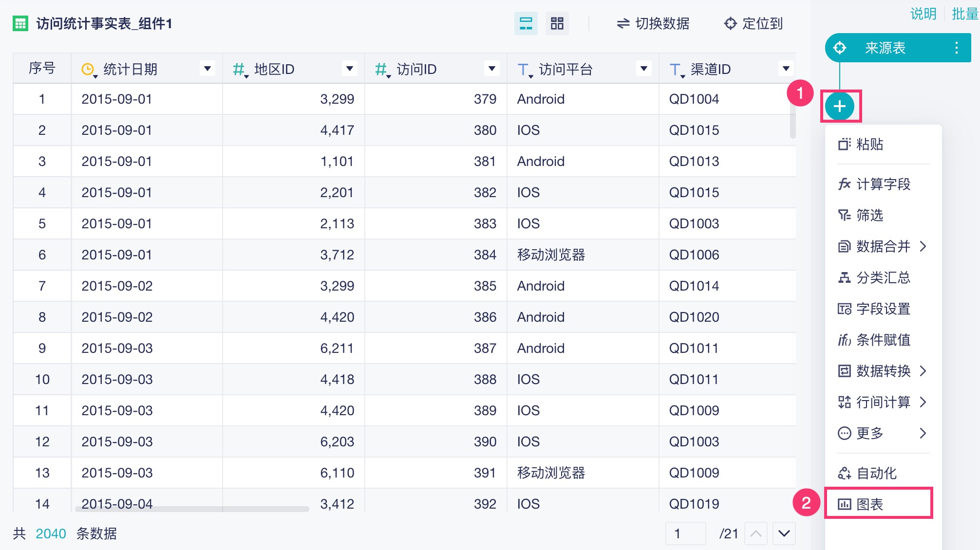The width and height of the screenshot is (980, 550).
Task: Click the horizontal table scrollbar
Action: pos(192,509)
